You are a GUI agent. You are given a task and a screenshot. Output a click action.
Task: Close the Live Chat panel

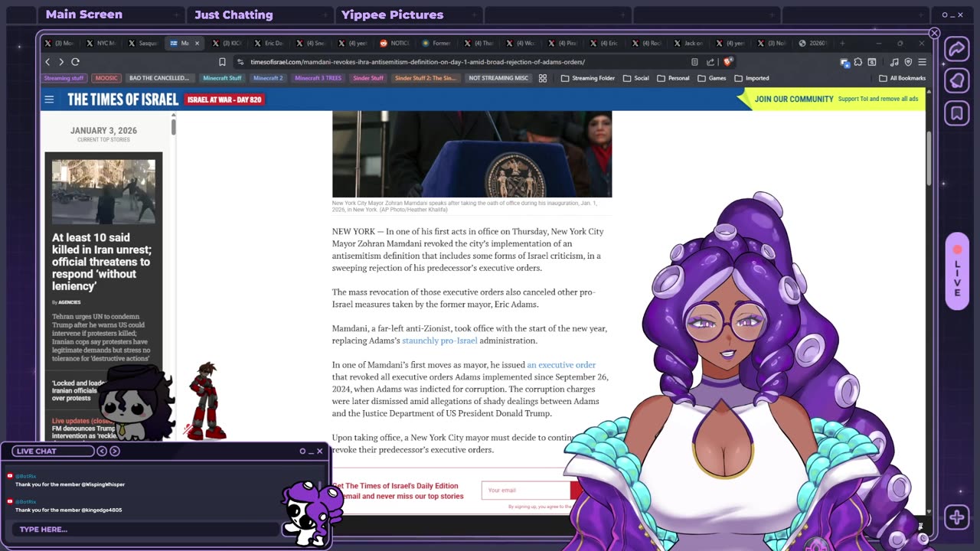(319, 452)
